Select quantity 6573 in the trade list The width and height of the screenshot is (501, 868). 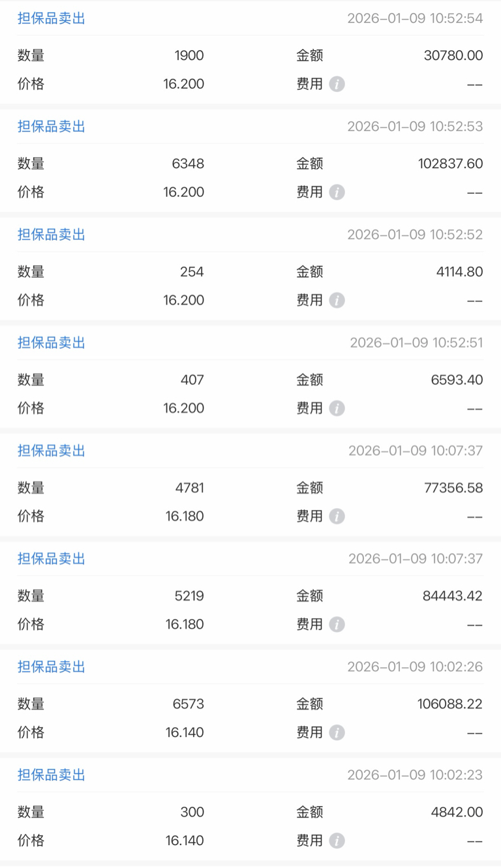pyautogui.click(x=189, y=704)
